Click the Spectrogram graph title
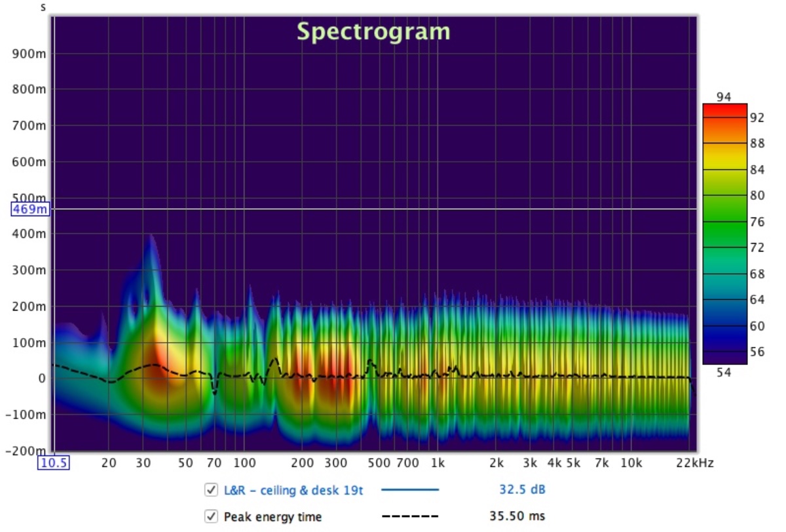 click(x=373, y=31)
